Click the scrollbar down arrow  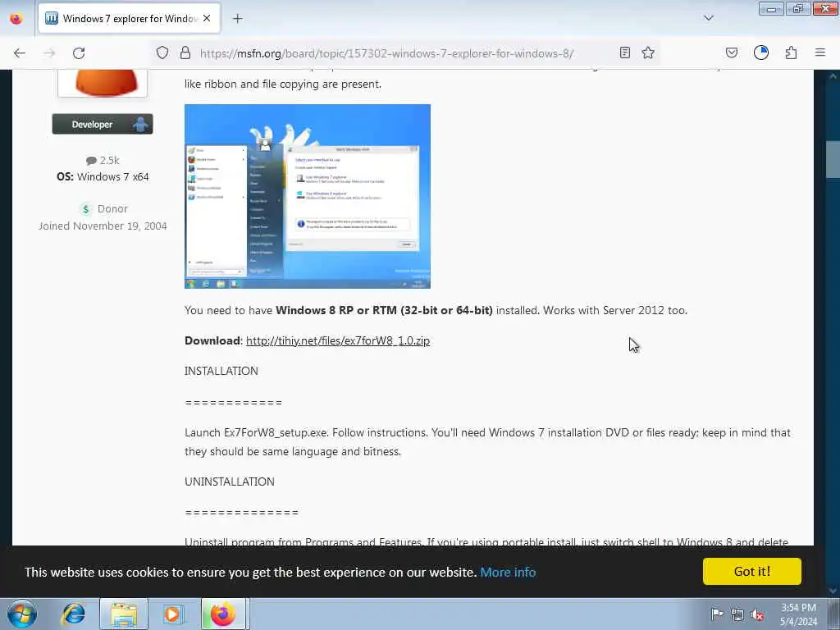833,591
